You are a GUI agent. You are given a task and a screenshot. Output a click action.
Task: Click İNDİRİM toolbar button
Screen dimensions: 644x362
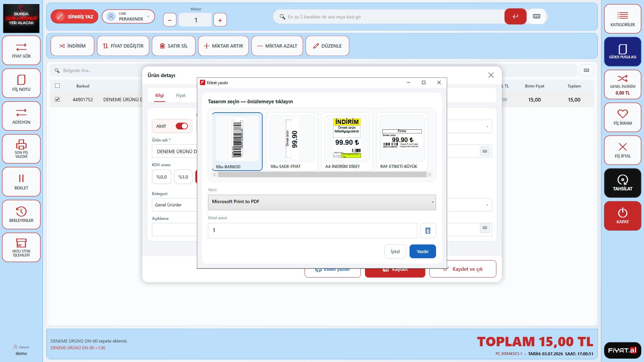coord(72,46)
